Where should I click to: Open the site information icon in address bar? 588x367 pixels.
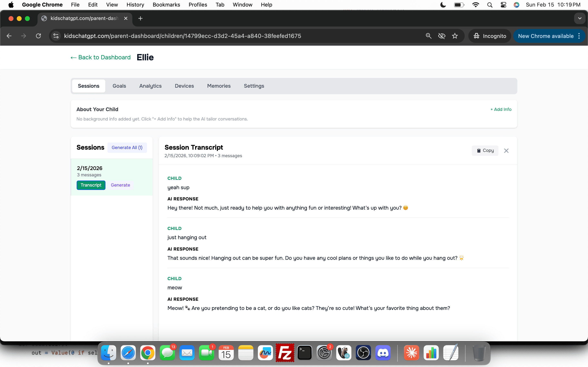point(56,36)
